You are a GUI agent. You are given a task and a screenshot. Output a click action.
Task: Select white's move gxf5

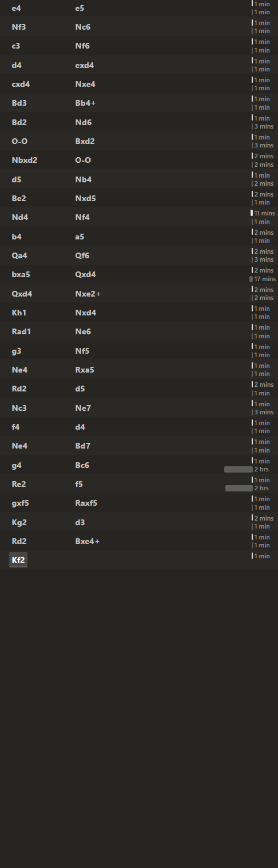pos(21,503)
